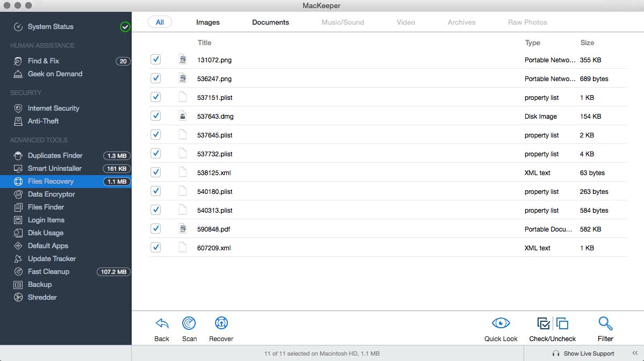
Task: Sort by the Type column header
Action: tap(532, 42)
